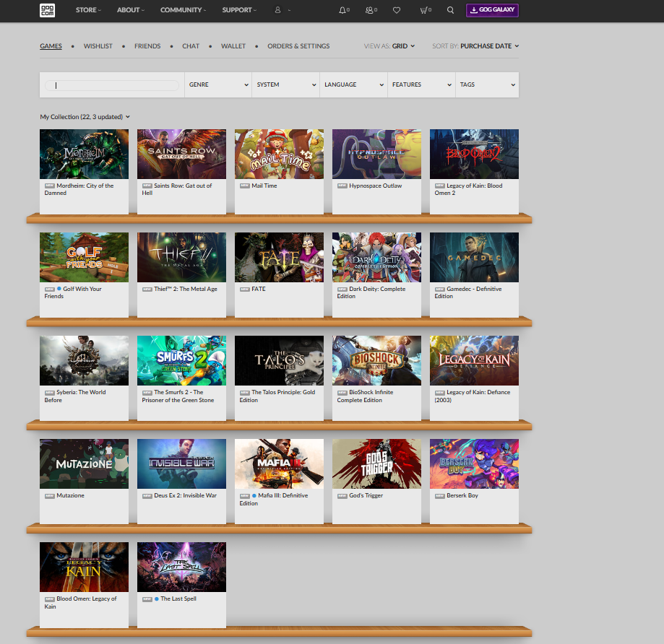Open The Talos Principle cover
The width and height of the screenshot is (664, 644).
[279, 360]
